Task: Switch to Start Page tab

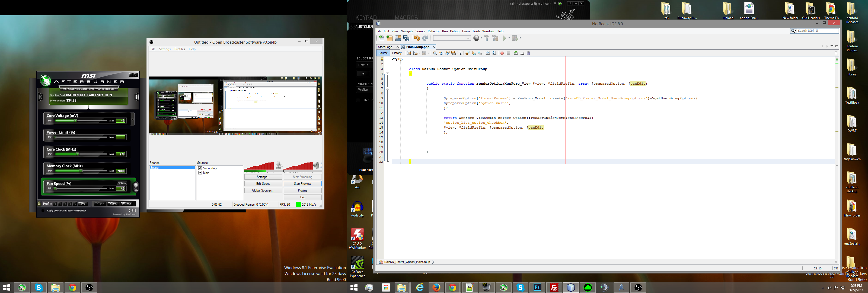Action: (385, 47)
